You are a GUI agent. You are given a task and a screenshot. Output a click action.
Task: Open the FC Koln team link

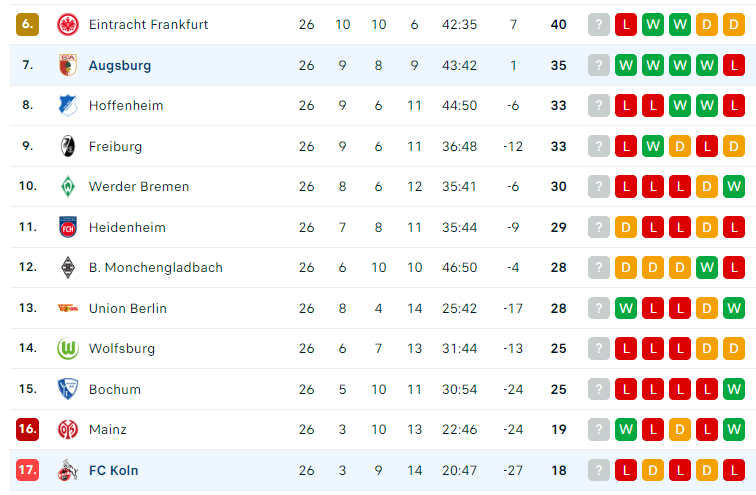point(114,470)
